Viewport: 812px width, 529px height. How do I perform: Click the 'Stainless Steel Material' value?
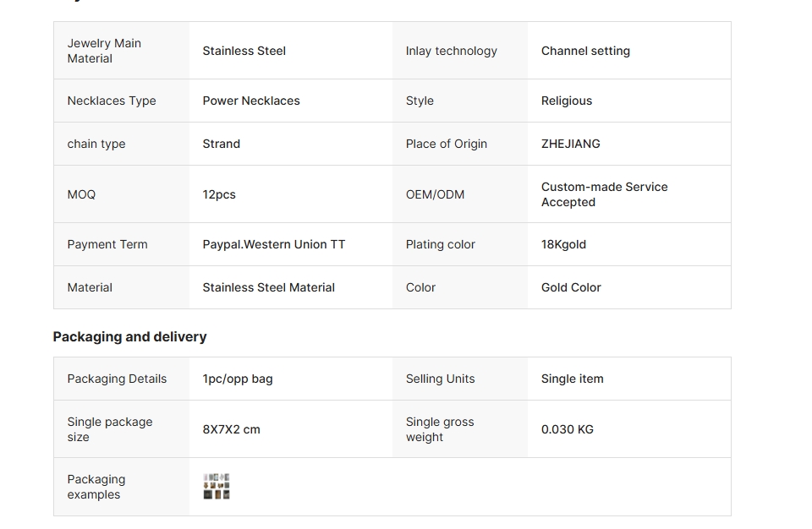[269, 287]
